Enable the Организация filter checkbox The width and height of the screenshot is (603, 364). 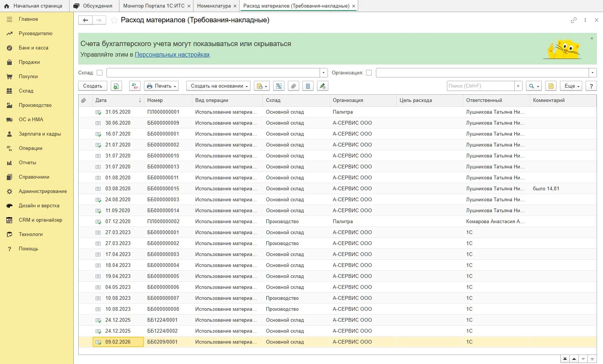pos(369,73)
